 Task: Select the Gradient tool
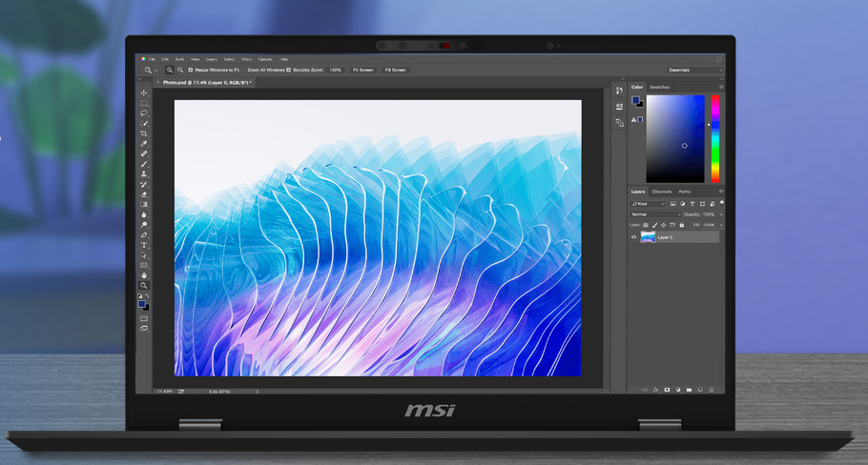tap(144, 205)
